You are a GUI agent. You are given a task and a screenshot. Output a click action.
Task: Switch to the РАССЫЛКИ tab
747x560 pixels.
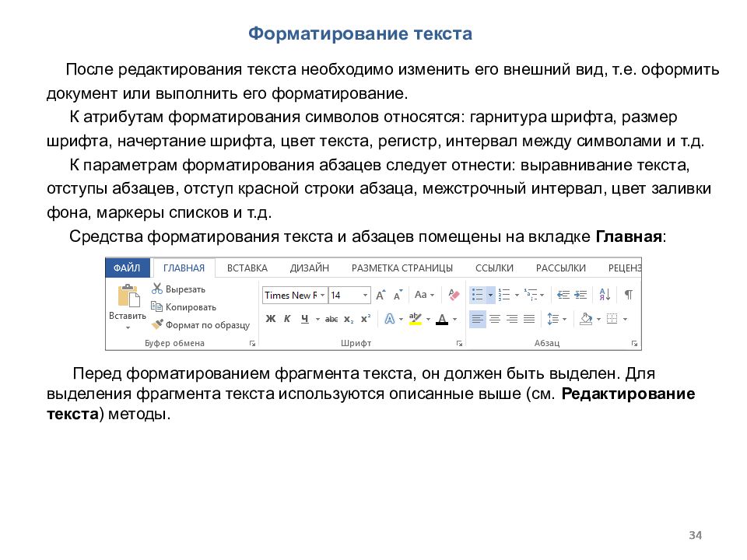[x=561, y=268]
